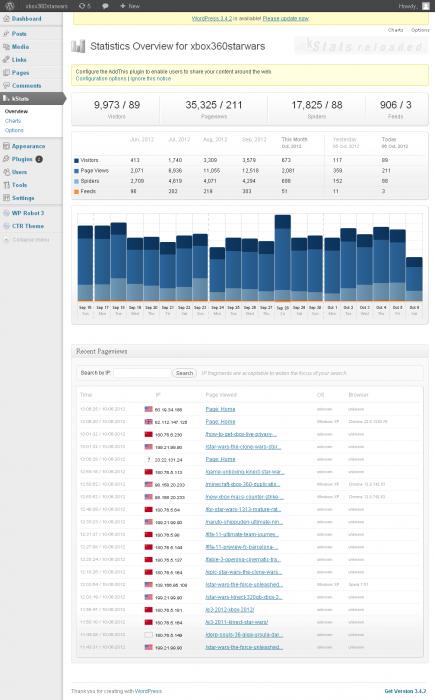The height and width of the screenshot is (700, 435).
Task: Open the for-star-wars-1313-mature-rat link
Action: click(x=243, y=509)
